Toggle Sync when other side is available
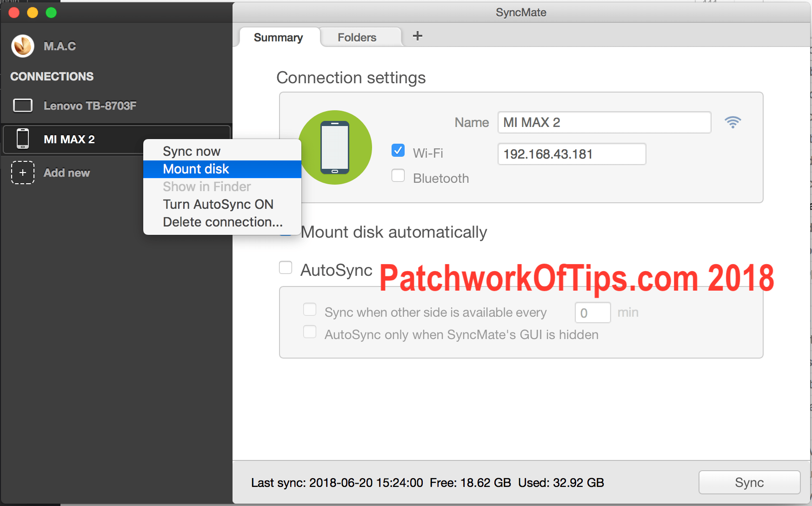812x506 pixels. point(310,309)
